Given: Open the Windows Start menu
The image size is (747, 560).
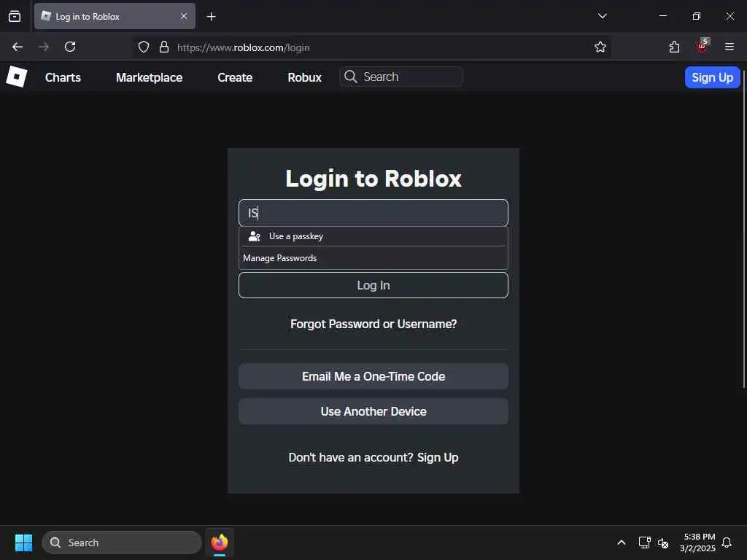Looking at the screenshot, I should pyautogui.click(x=23, y=542).
